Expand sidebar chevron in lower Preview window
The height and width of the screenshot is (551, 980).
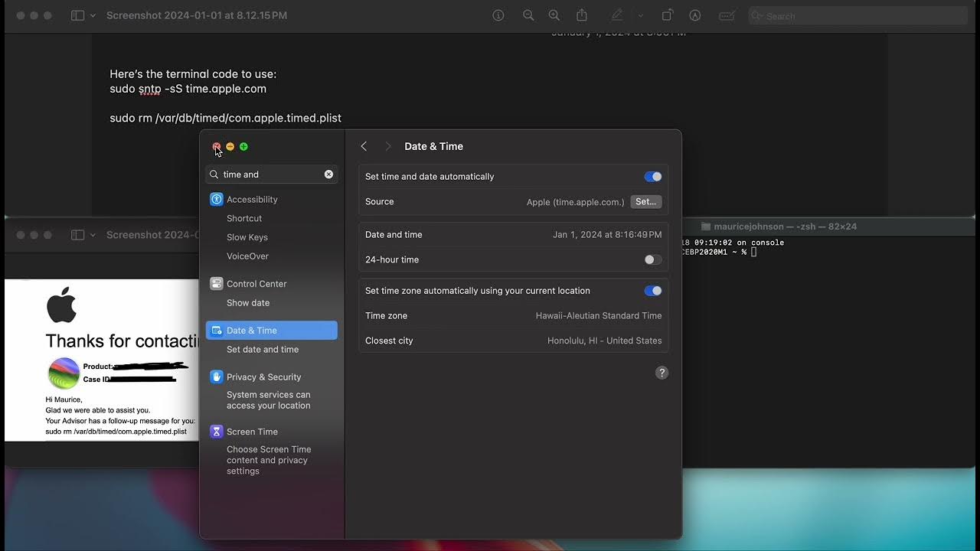coord(93,235)
